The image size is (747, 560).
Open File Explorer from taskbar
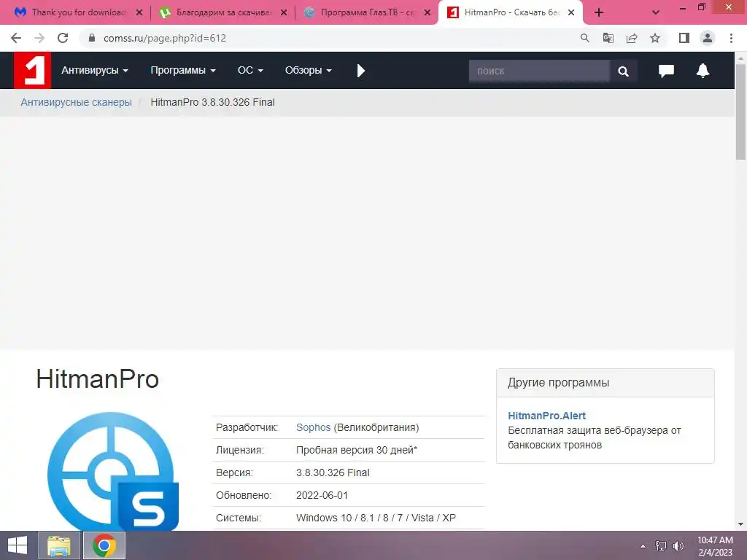pyautogui.click(x=58, y=545)
